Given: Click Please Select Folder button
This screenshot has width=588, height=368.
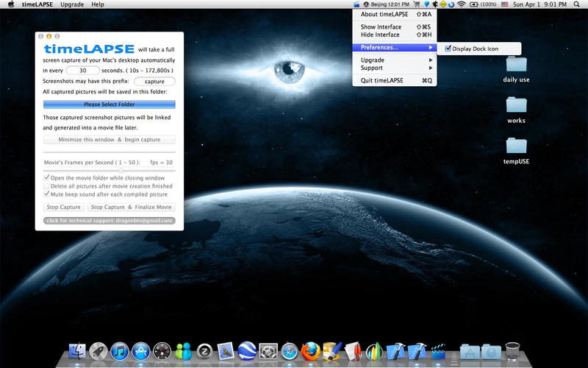Looking at the screenshot, I should click(x=109, y=105).
